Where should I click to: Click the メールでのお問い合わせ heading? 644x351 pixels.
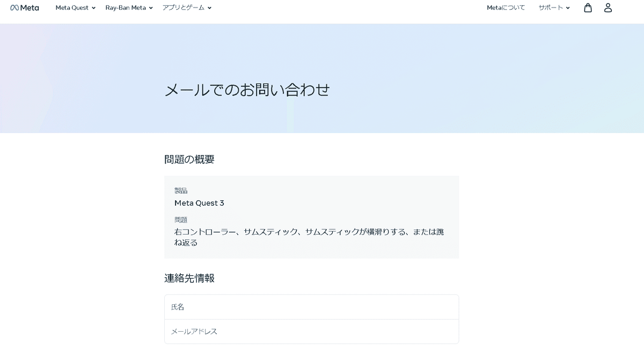point(247,90)
